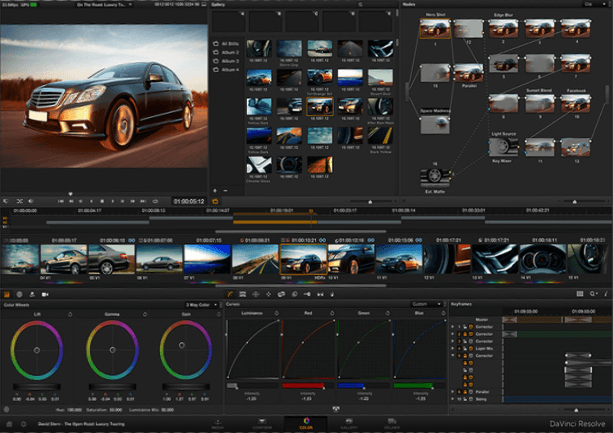Reset the Luminance curve
Image resolution: width=613 pixels, height=433 pixels.
pos(276,313)
